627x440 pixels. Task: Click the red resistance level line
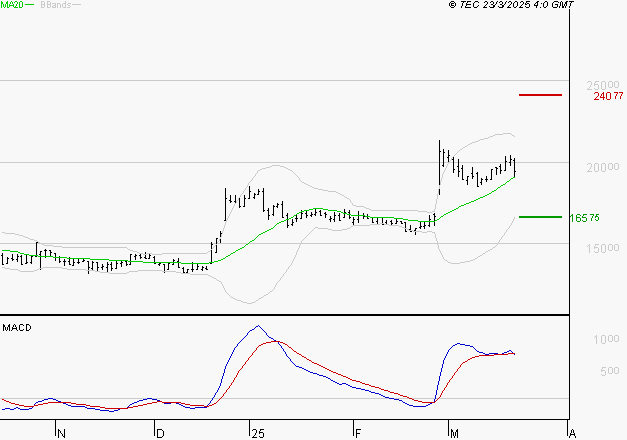[540, 95]
